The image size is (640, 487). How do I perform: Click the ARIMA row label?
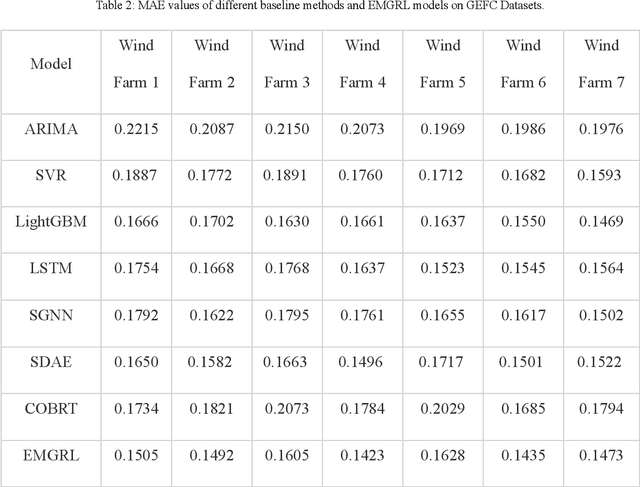(x=51, y=128)
